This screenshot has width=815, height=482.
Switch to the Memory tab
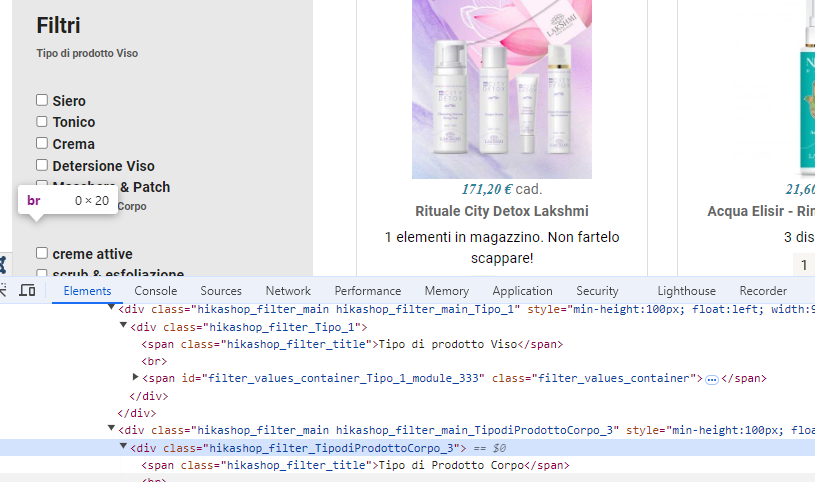(x=446, y=291)
